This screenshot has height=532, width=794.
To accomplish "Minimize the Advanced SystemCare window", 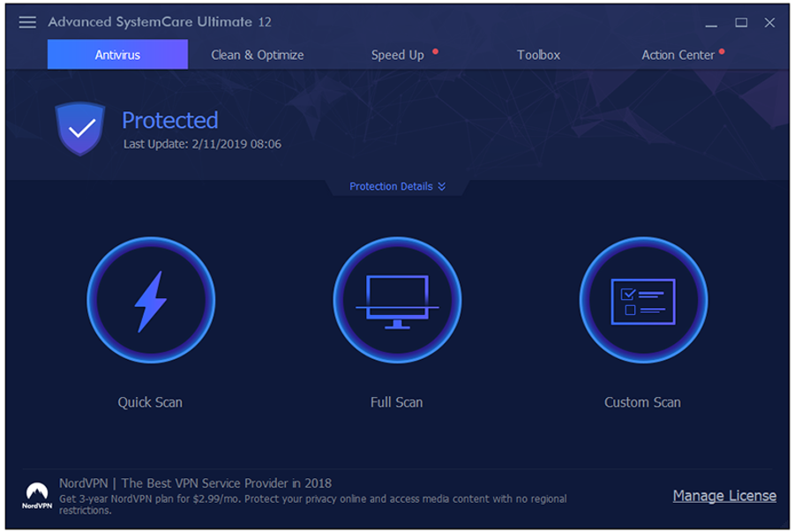I will click(712, 22).
